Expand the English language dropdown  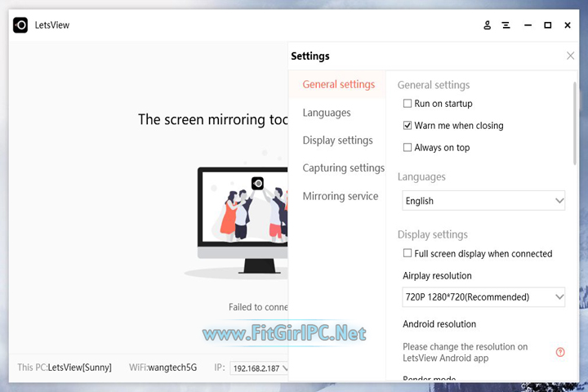point(483,201)
